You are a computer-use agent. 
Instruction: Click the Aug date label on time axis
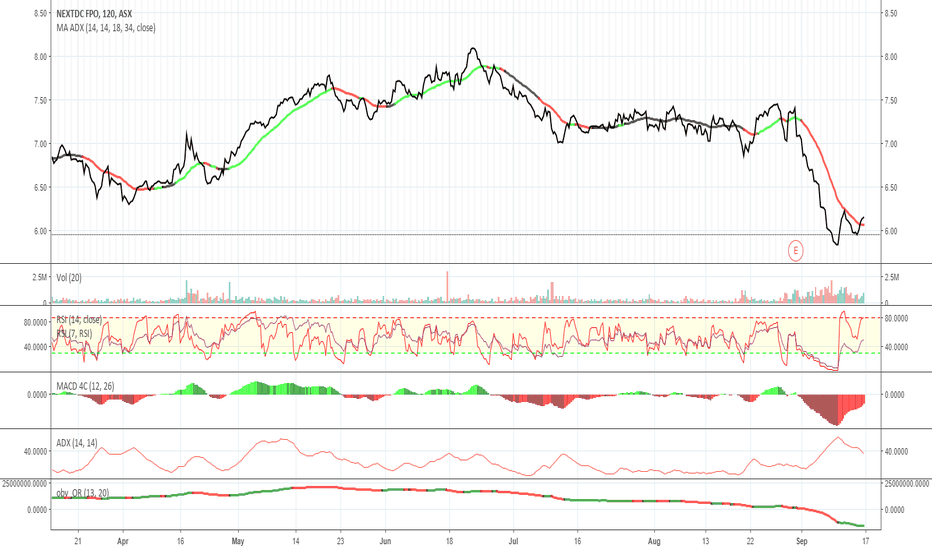click(654, 541)
